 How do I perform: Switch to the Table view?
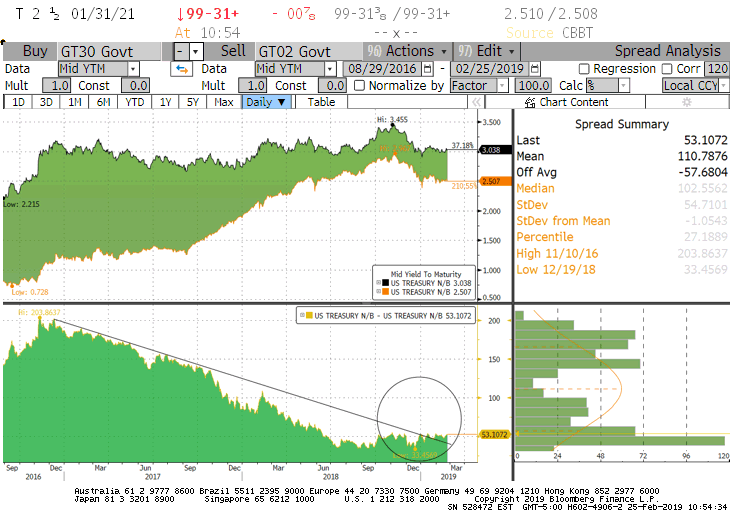(321, 102)
